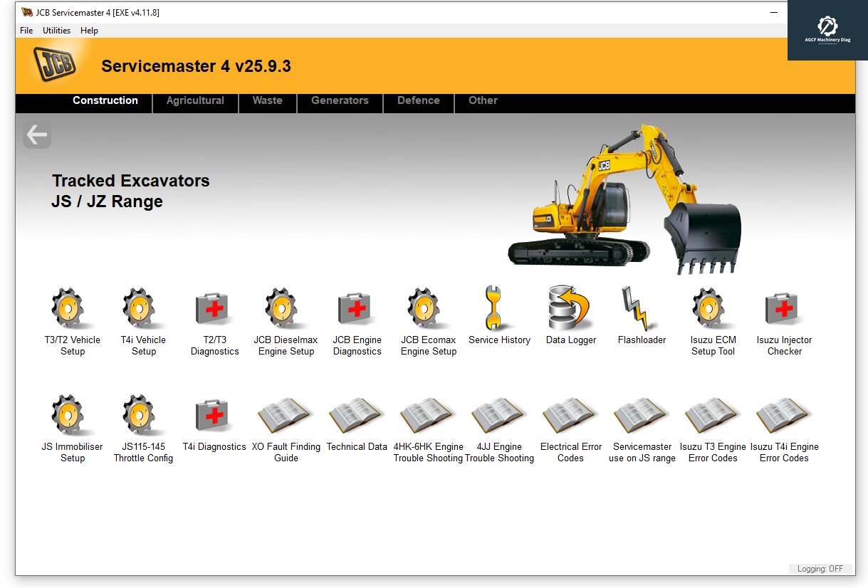Image resolution: width=868 pixels, height=588 pixels.
Task: Click the Logging: OFF status indicator
Action: click(x=820, y=569)
